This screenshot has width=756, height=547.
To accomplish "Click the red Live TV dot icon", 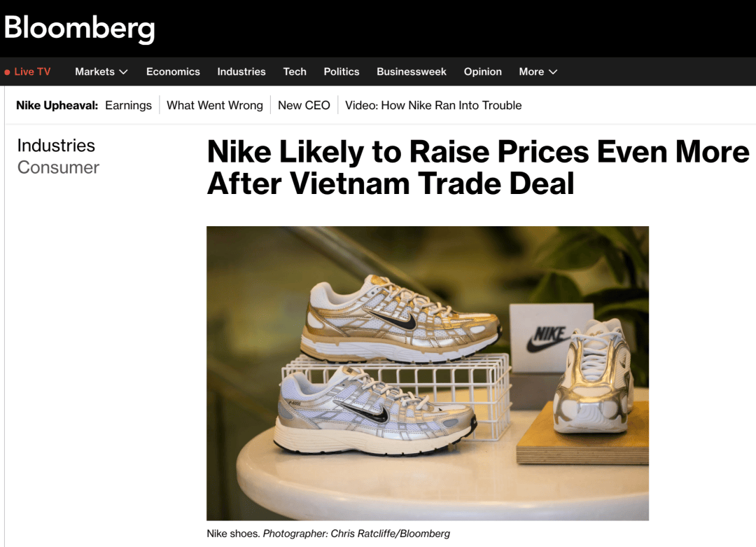I will pyautogui.click(x=7, y=72).
